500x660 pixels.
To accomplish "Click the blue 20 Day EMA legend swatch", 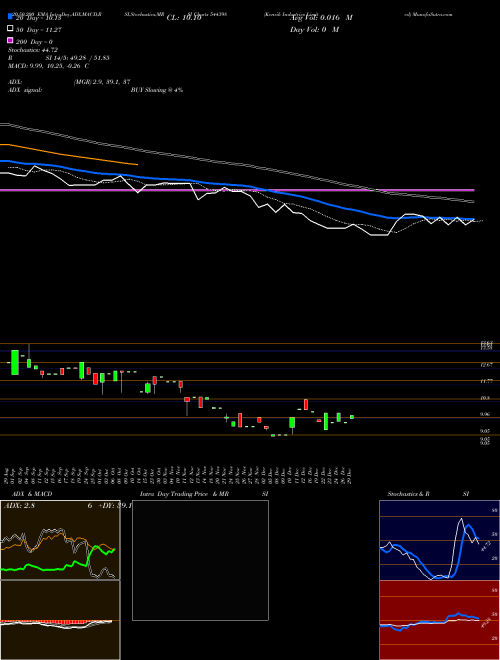I will [11, 17].
